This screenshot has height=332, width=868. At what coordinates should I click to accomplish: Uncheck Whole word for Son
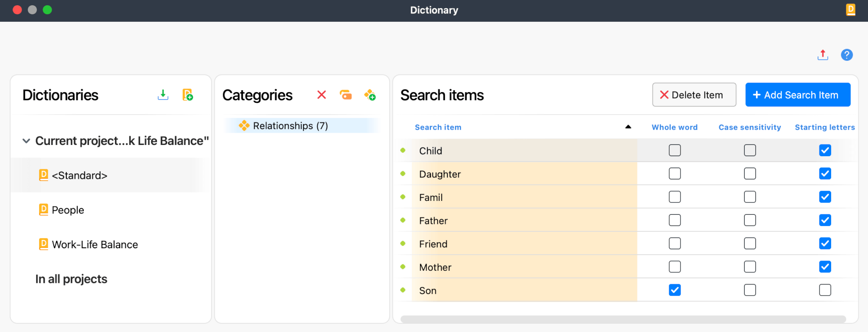pyautogui.click(x=675, y=290)
